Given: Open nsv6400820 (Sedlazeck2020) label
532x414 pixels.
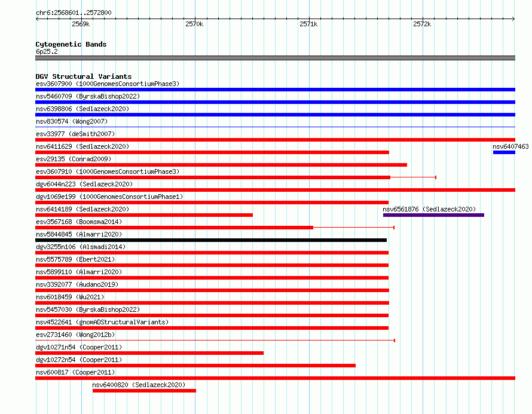Looking at the screenshot, I should (x=139, y=385).
